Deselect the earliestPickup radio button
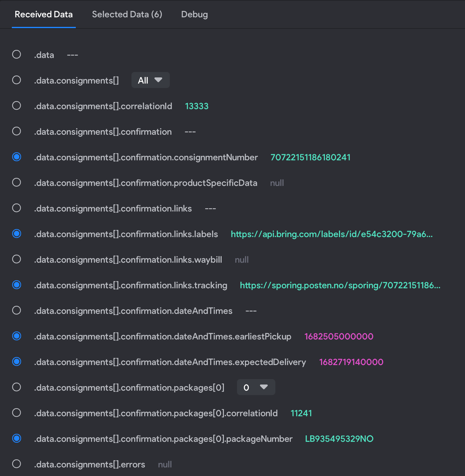This screenshot has width=465, height=476. coord(17,336)
